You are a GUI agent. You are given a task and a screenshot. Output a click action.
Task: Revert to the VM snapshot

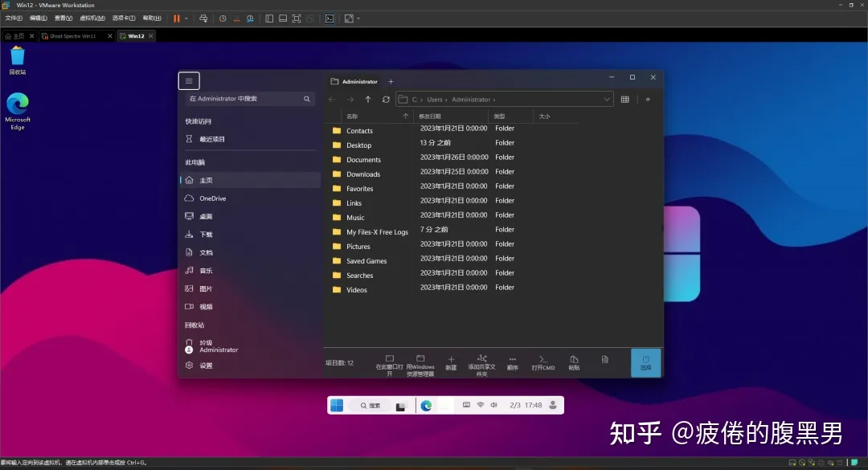(236, 18)
